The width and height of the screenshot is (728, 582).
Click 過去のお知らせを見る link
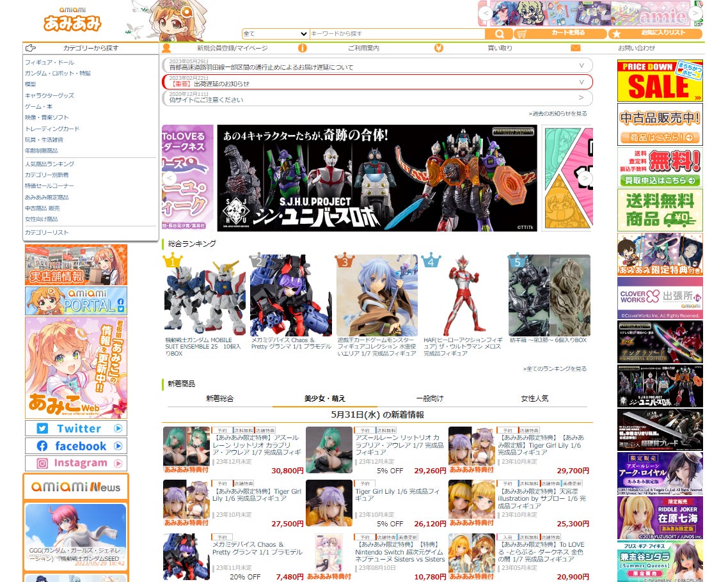coord(558,113)
